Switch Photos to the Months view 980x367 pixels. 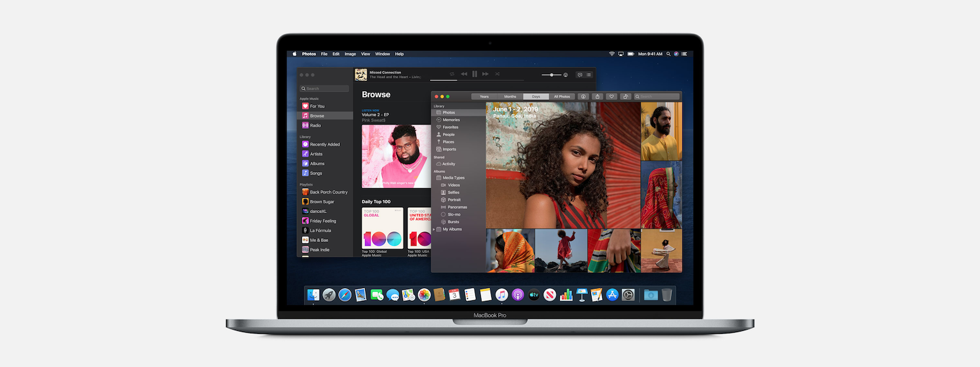point(510,97)
